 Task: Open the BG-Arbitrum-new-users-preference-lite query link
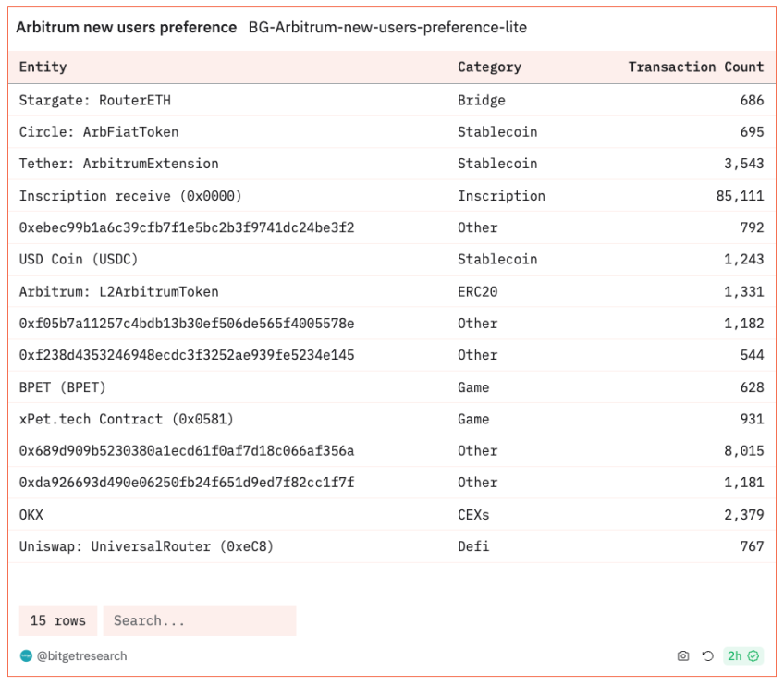click(x=387, y=28)
